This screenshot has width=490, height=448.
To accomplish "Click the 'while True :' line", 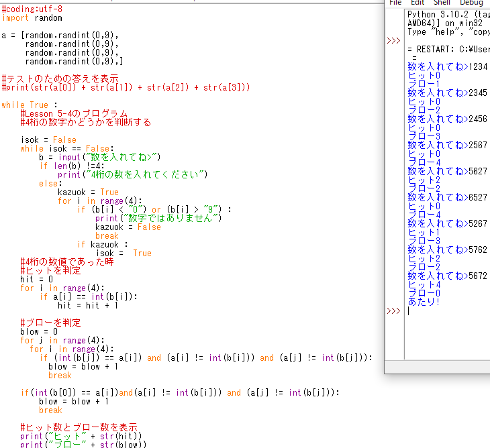I will pos(30,105).
